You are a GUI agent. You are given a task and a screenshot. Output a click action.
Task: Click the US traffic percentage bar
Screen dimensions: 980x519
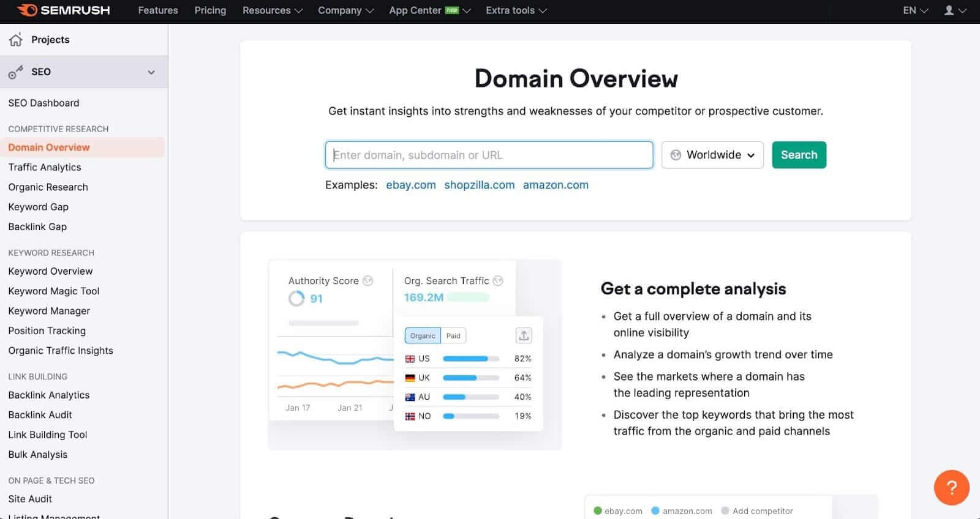470,359
